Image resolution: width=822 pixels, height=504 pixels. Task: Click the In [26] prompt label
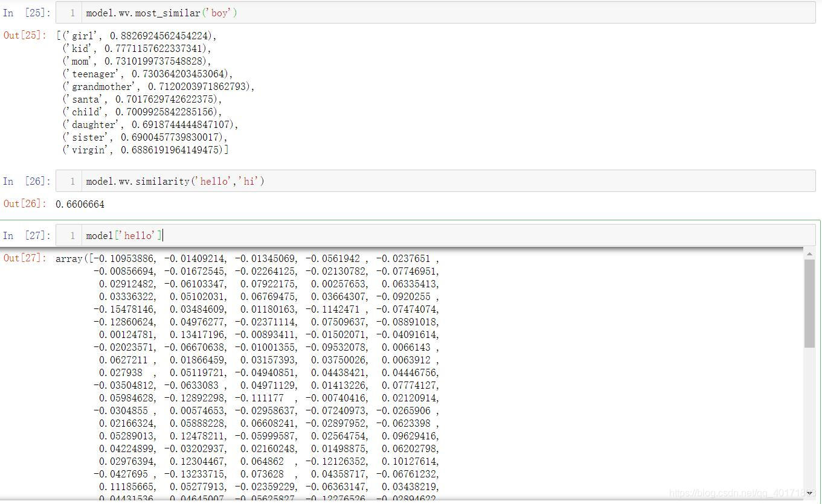tap(27, 181)
